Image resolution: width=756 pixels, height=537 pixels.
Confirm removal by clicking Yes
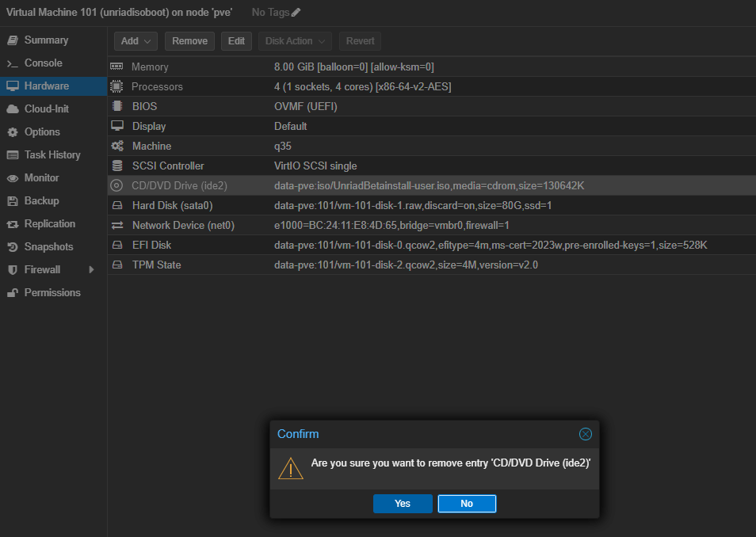point(403,504)
